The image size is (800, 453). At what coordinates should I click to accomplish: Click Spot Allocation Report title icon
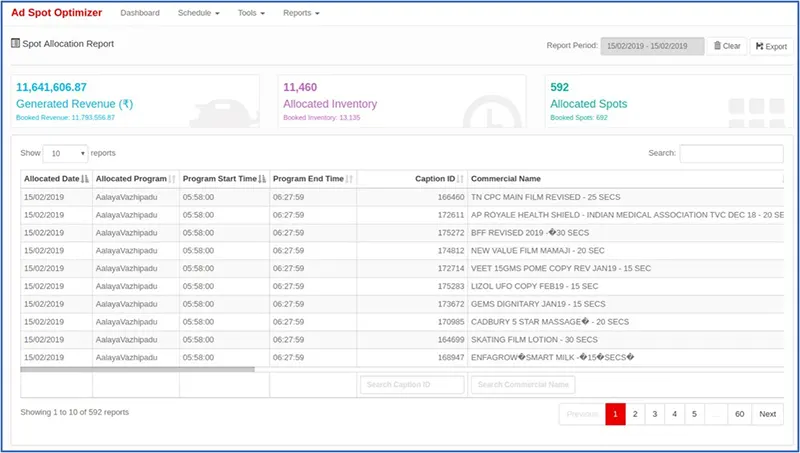pyautogui.click(x=15, y=44)
